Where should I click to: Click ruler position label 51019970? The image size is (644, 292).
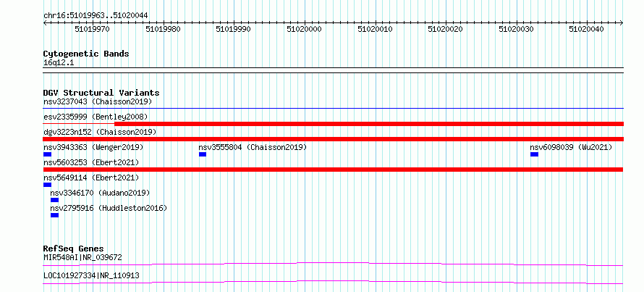tap(93, 29)
